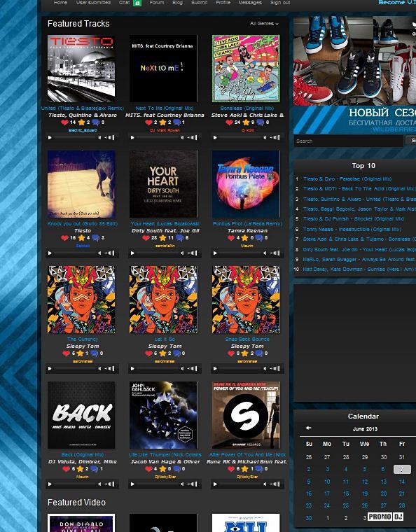This screenshot has width=416, height=532.
Task: Mute Your Heart player speaker icon
Action: point(182,253)
